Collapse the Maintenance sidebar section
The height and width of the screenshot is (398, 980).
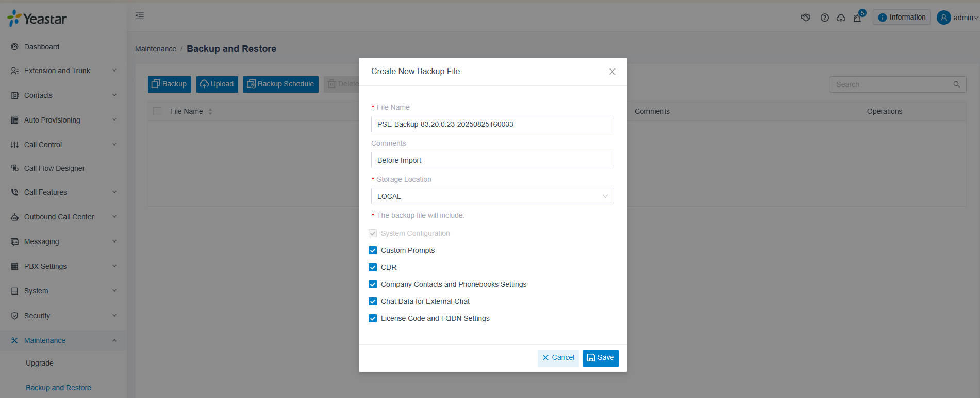[x=63, y=340]
